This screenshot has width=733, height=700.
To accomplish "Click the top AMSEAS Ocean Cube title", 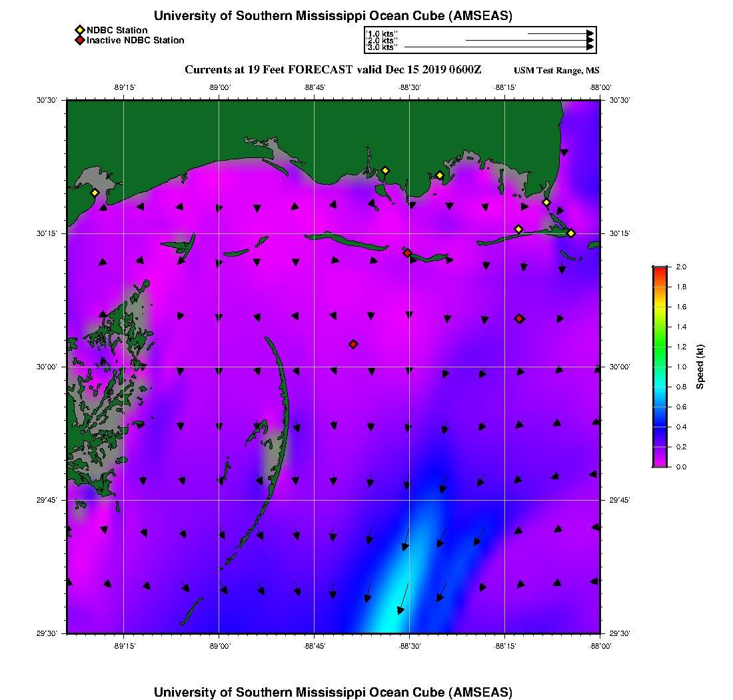I will (333, 15).
